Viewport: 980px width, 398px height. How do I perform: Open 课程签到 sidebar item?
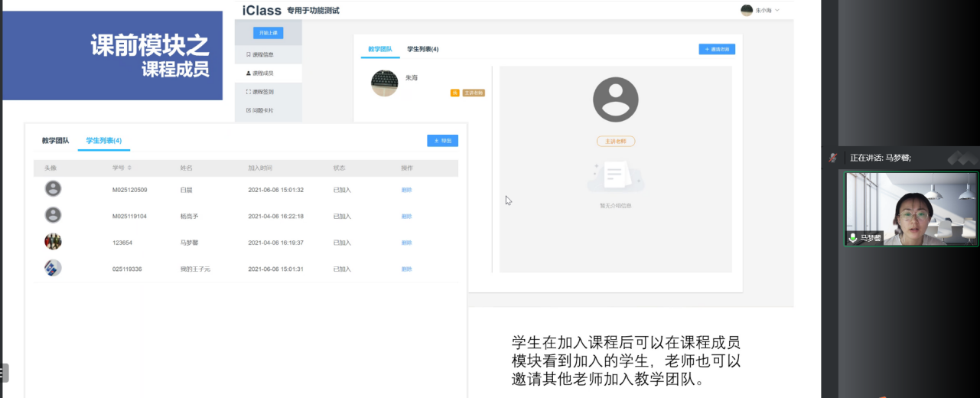[x=260, y=92]
